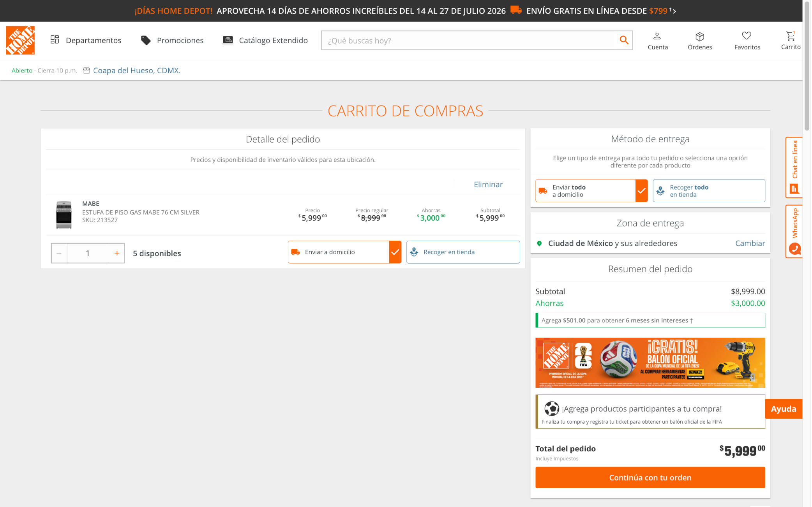The height and width of the screenshot is (507, 812).
Task: Open the MABE stove product thumbnail
Action: 64,215
